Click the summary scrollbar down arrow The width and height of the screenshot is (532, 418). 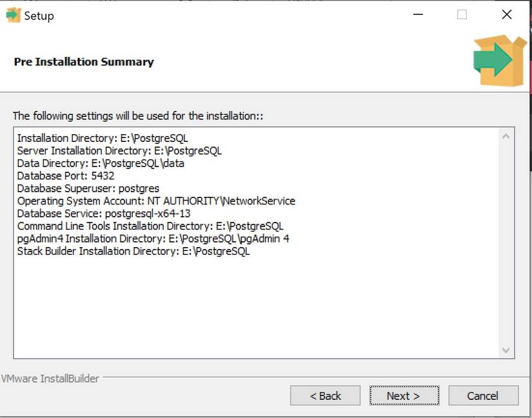coord(506,350)
